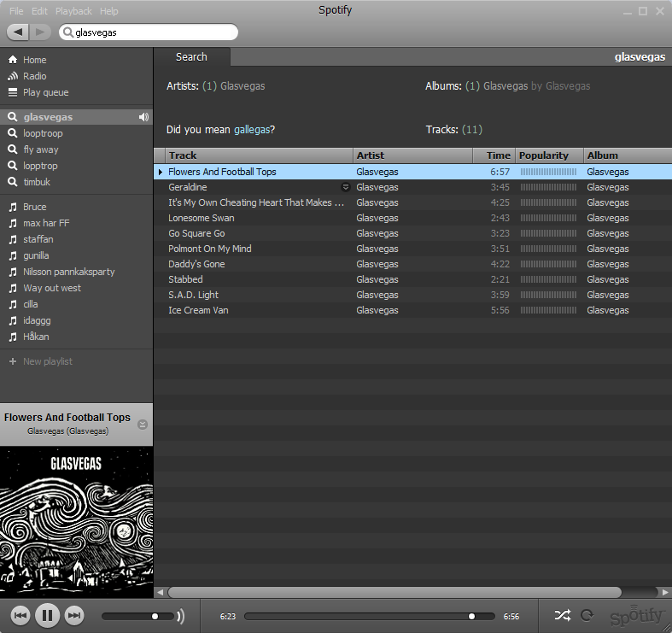
Task: Select the Lonesome Swan track
Action: [x=412, y=218]
